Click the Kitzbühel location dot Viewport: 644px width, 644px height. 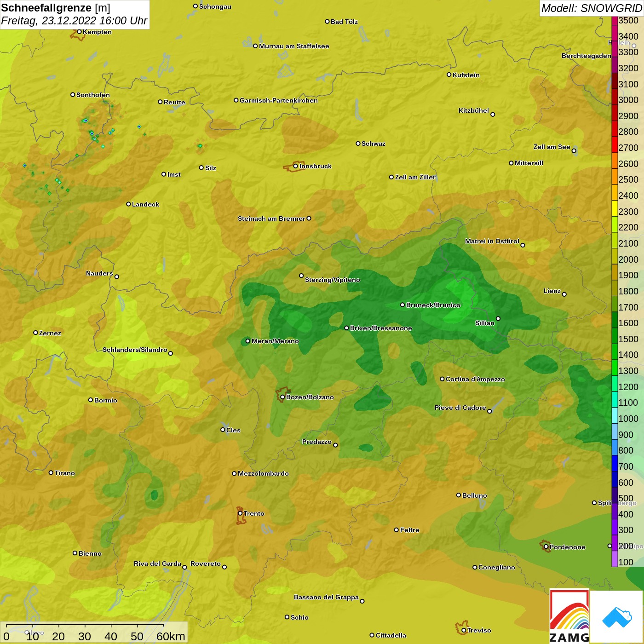pos(493,115)
